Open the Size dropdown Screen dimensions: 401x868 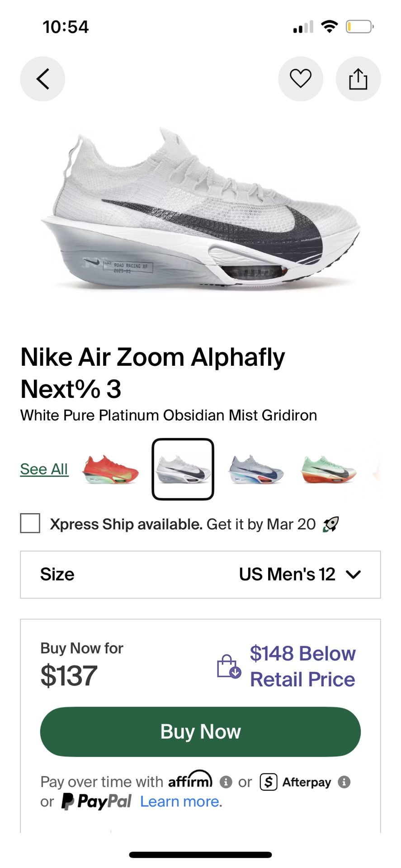click(x=200, y=575)
